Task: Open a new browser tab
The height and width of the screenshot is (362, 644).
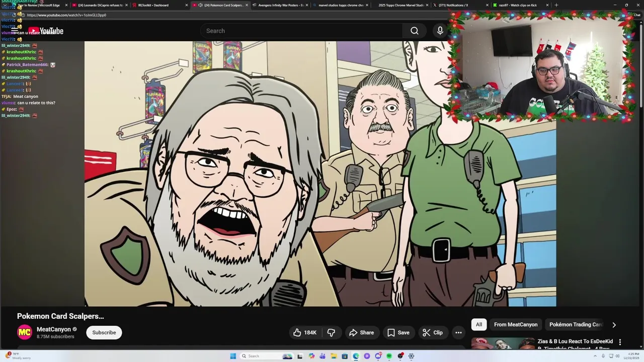Action: tap(556, 5)
